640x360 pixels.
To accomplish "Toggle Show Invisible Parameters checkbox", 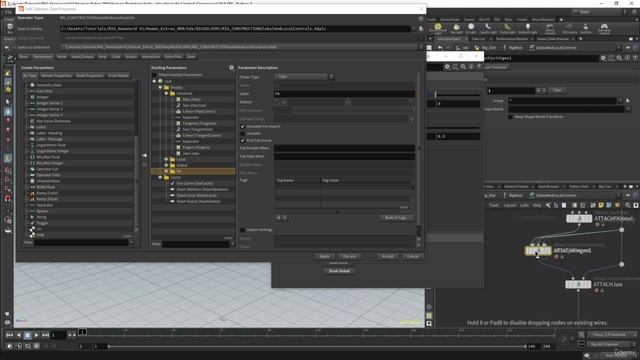I will tap(154, 75).
